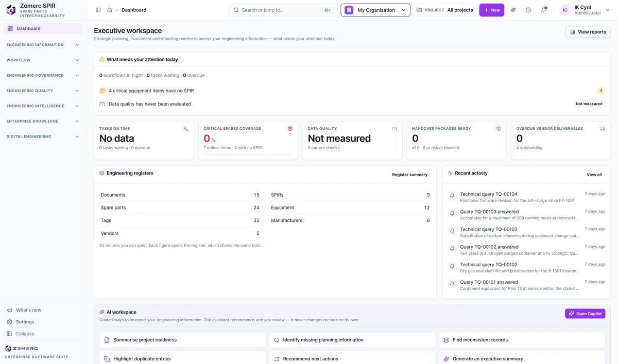Open the user account menu chevron

coord(607,10)
